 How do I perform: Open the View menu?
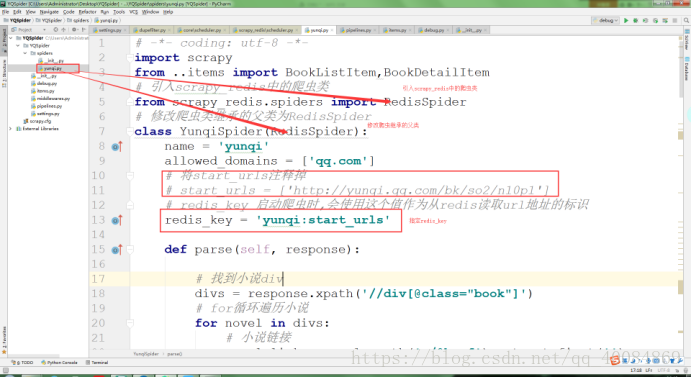(x=30, y=12)
